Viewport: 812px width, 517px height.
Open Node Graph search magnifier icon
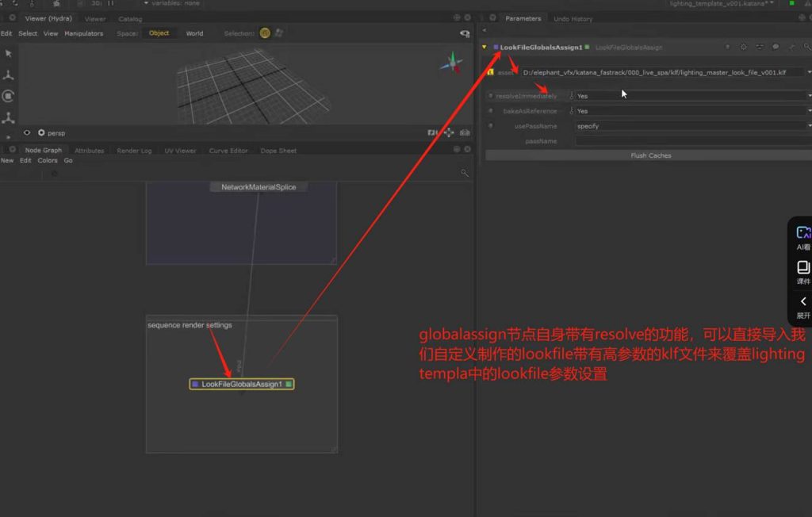[x=465, y=172]
